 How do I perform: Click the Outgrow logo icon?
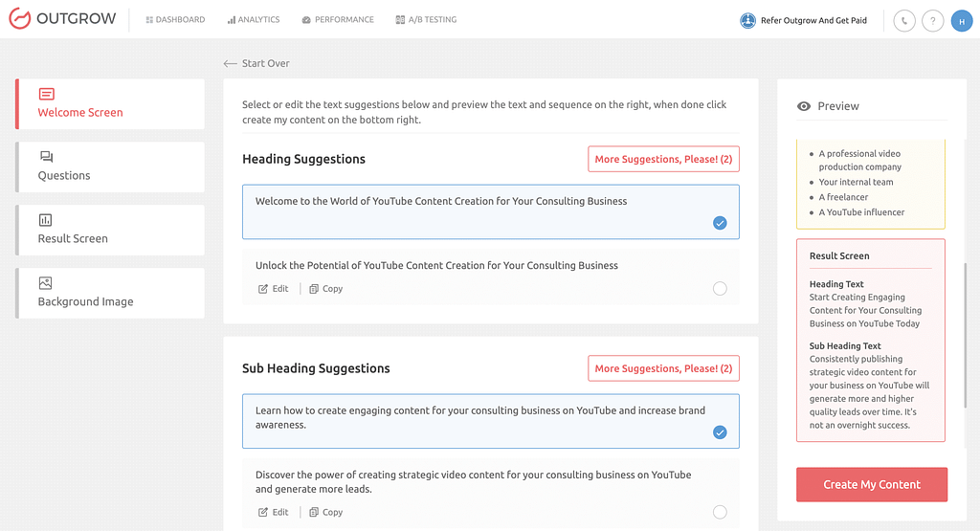click(20, 20)
